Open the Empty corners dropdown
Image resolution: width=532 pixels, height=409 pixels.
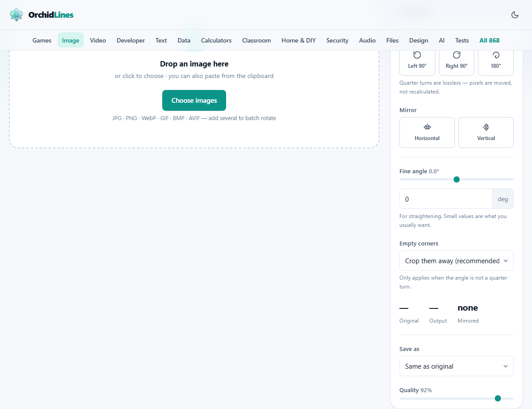coord(457,261)
